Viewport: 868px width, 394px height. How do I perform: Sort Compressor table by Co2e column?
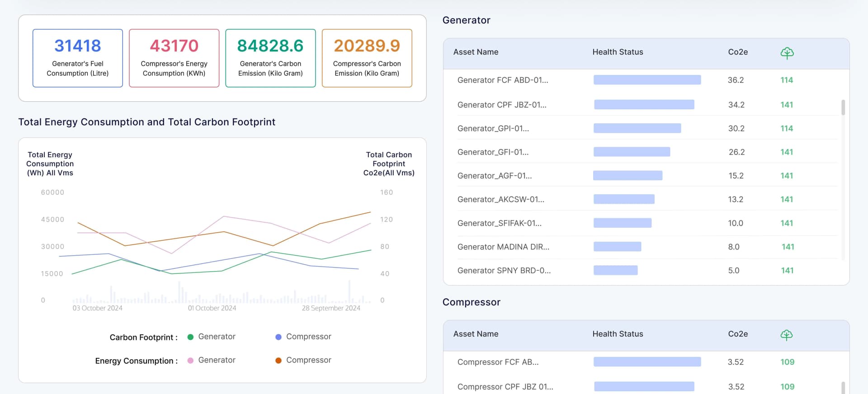pyautogui.click(x=738, y=334)
